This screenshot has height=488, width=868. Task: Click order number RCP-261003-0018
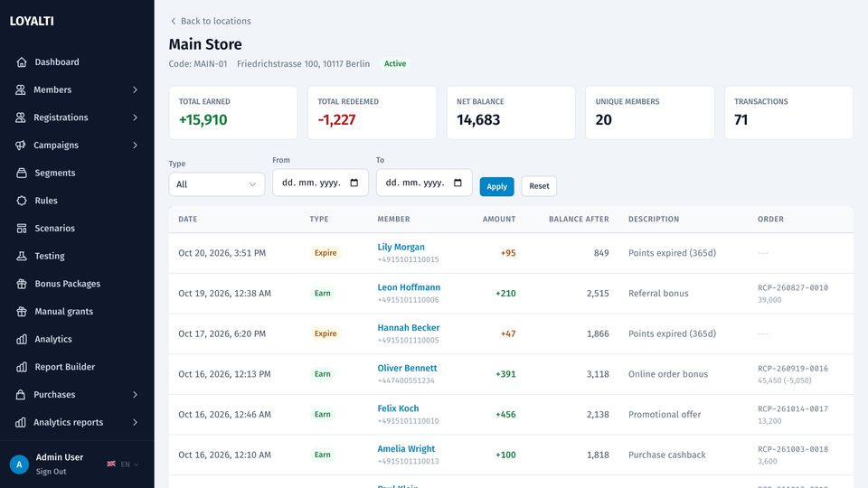(x=793, y=449)
